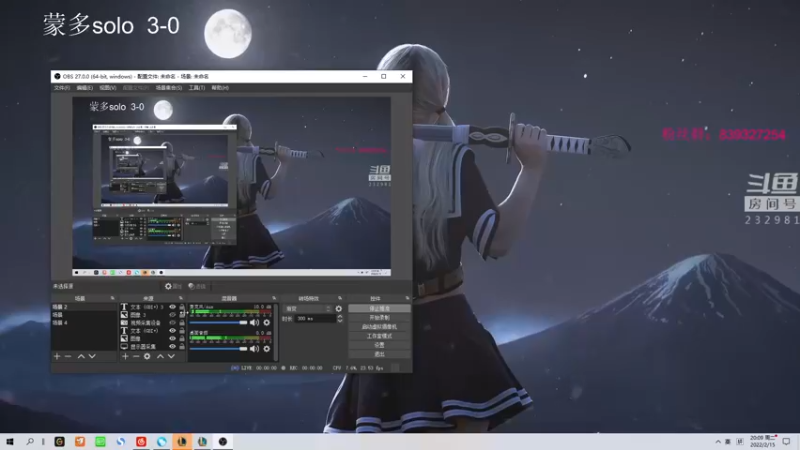Viewport: 800px width, 450px height.
Task: Increase transition duration with up stepper
Action: (x=340, y=316)
